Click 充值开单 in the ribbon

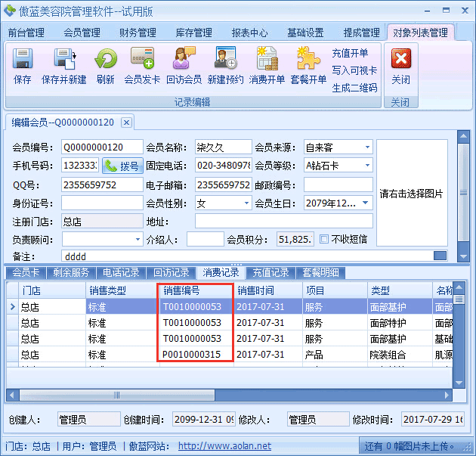pyautogui.click(x=350, y=53)
